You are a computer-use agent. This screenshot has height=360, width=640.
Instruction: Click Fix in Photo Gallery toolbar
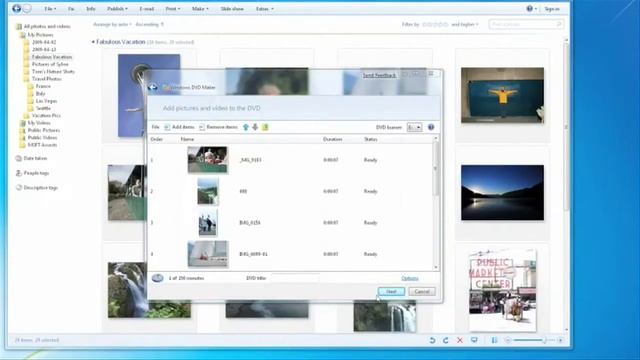[x=71, y=9]
